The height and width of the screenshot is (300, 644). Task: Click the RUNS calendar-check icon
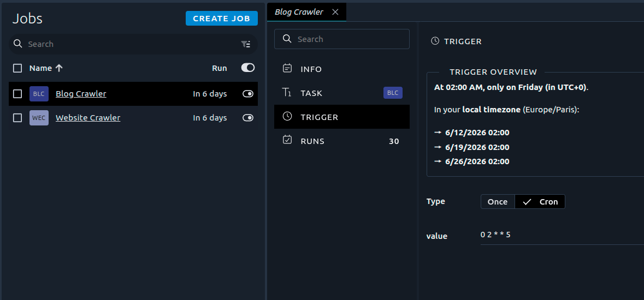(x=287, y=140)
